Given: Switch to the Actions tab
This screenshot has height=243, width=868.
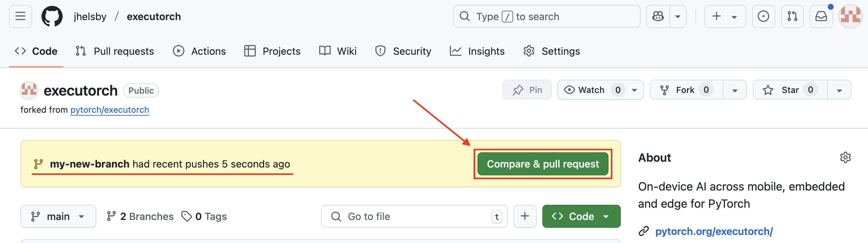Looking at the screenshot, I should point(199,51).
